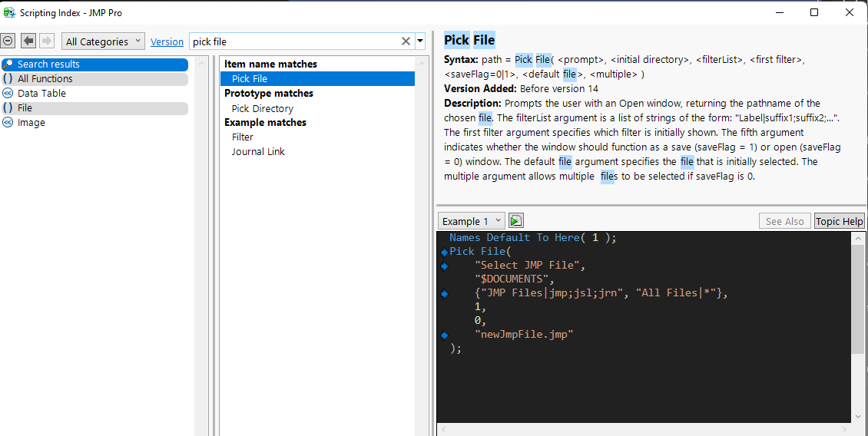Open the search options dropdown arrow
The image size is (868, 436).
pyautogui.click(x=420, y=41)
